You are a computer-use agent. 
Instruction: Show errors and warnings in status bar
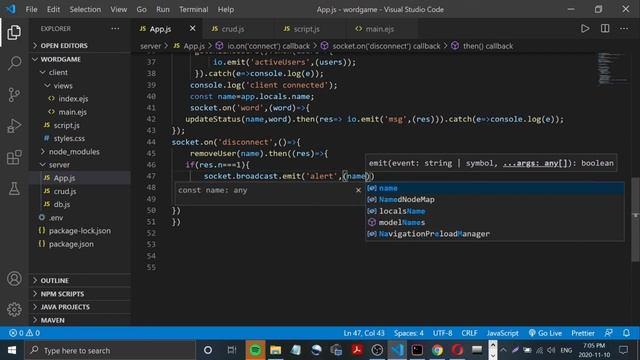(24, 333)
